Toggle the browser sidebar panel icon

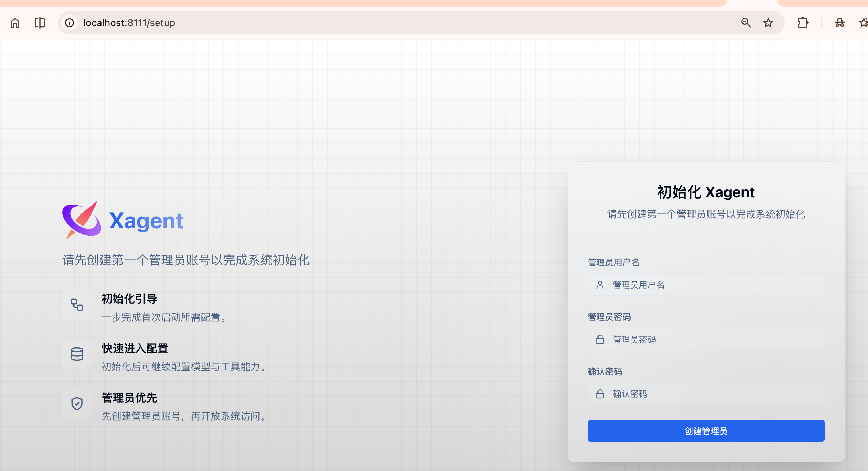[x=40, y=23]
